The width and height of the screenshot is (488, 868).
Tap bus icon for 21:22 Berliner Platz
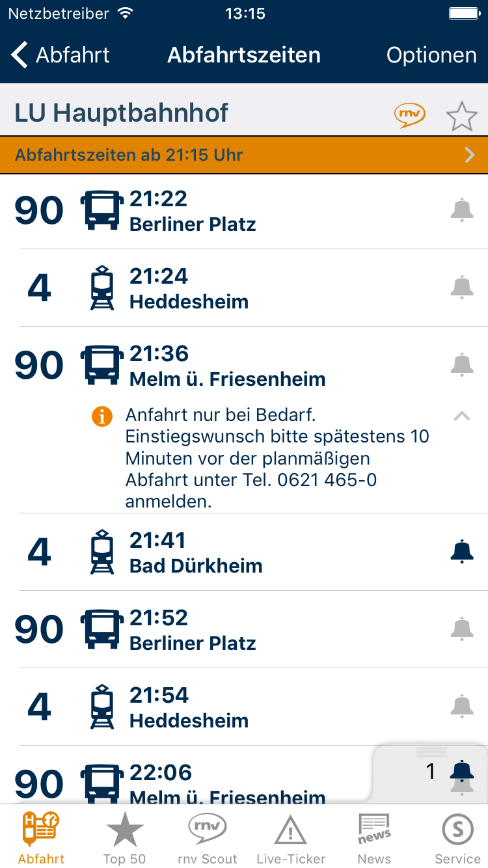[102, 210]
